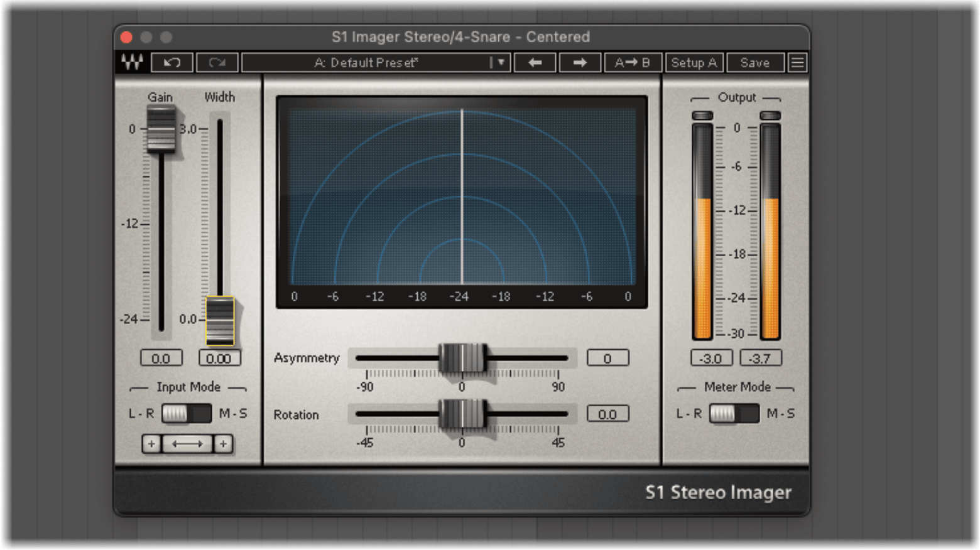Click the right output level meter
The width and height of the screenshot is (980, 550).
(x=770, y=232)
